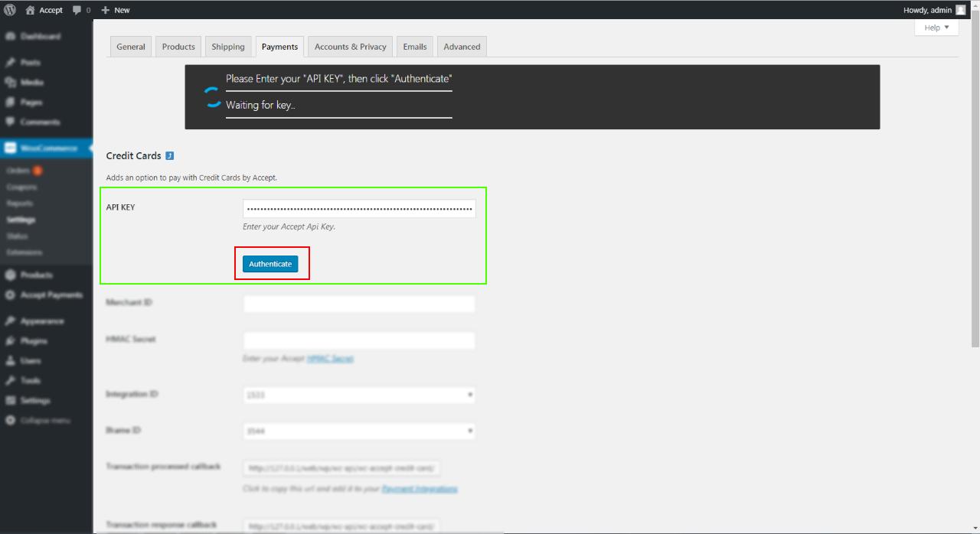Viewport: 980px width, 534px height.
Task: Click the Collapse menu arrow icon
Action: click(10, 420)
